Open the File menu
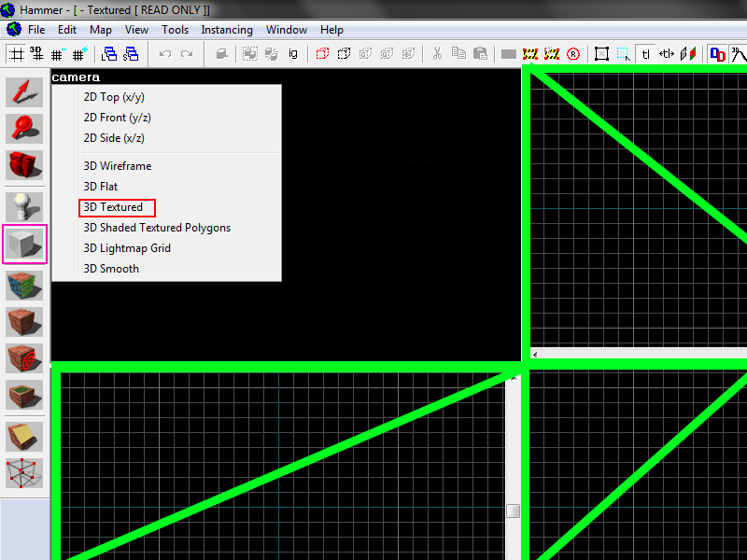747x560 pixels. pyautogui.click(x=36, y=30)
